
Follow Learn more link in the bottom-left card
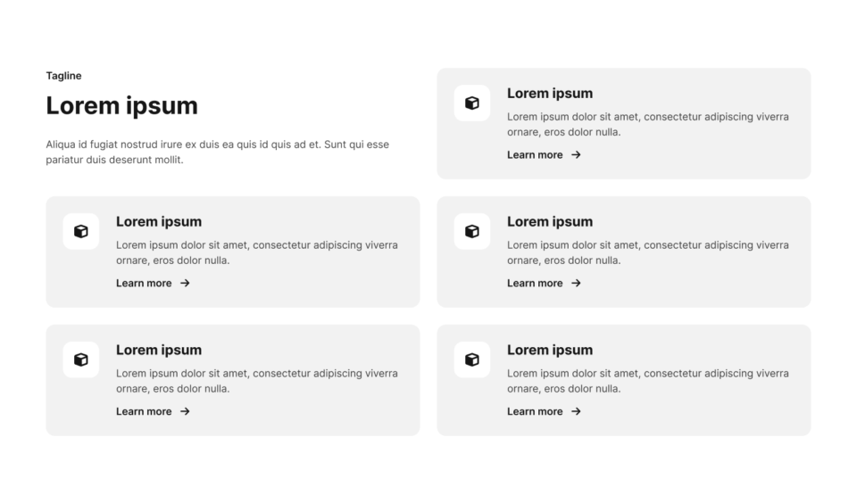coord(153,412)
